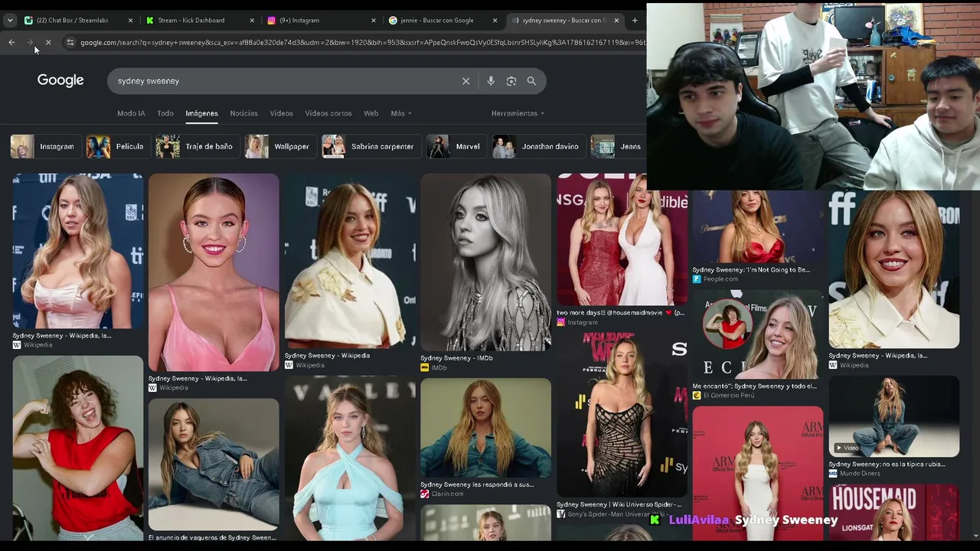
Task: Stop the page from loading
Action: [47, 42]
